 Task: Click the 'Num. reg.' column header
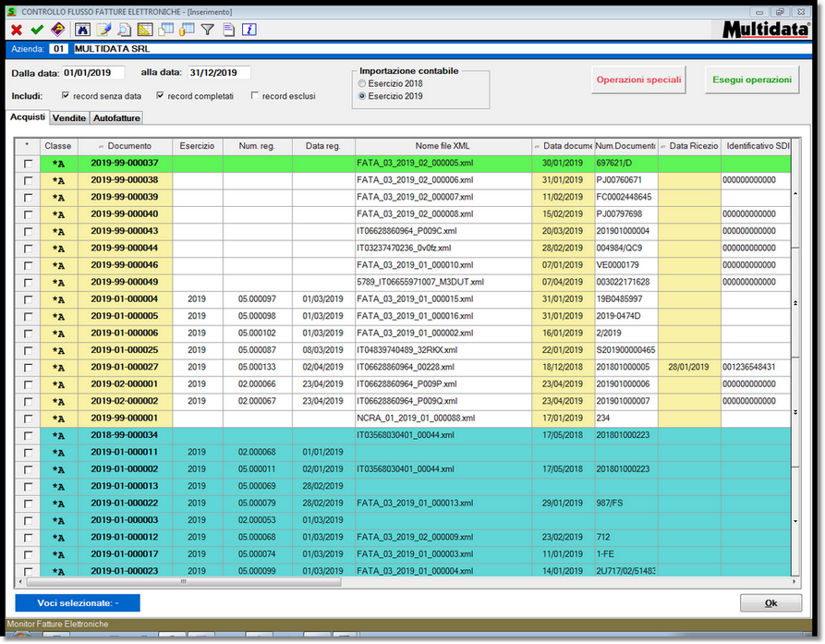pos(257,146)
